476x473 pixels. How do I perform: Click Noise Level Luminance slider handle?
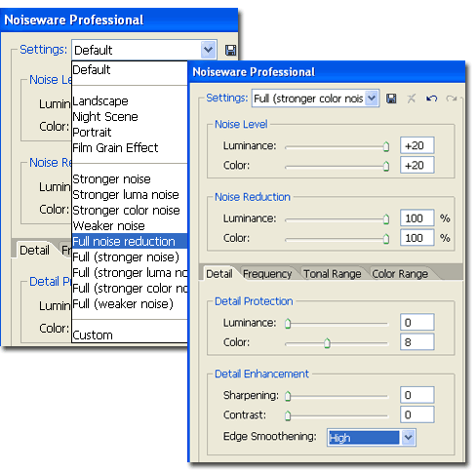tap(386, 146)
